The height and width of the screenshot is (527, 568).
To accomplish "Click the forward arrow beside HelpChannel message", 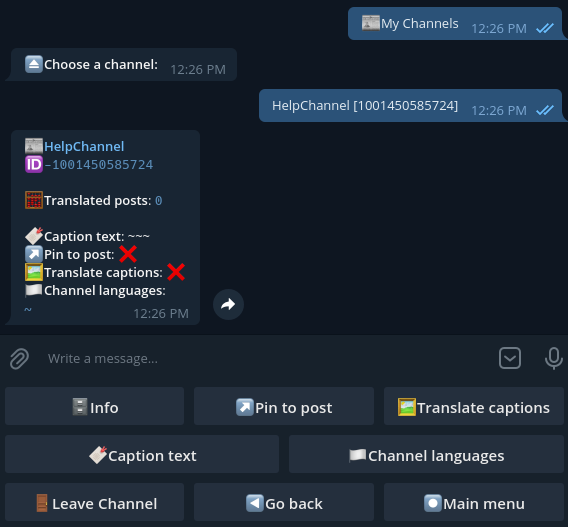I will click(228, 304).
